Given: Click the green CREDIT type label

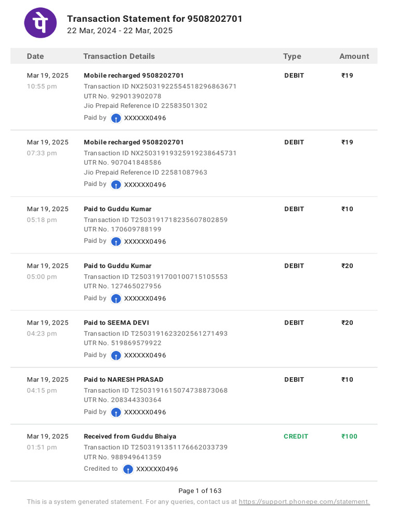Looking at the screenshot, I should coord(296,436).
